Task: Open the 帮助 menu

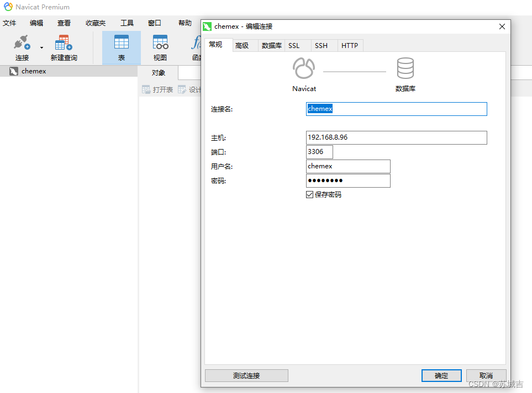Action: tap(185, 23)
